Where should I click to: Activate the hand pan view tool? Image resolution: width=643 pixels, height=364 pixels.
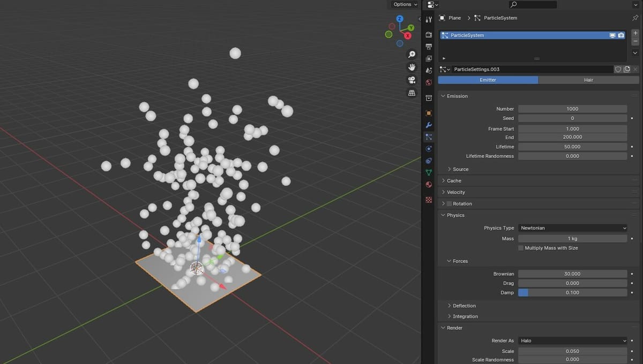click(412, 67)
